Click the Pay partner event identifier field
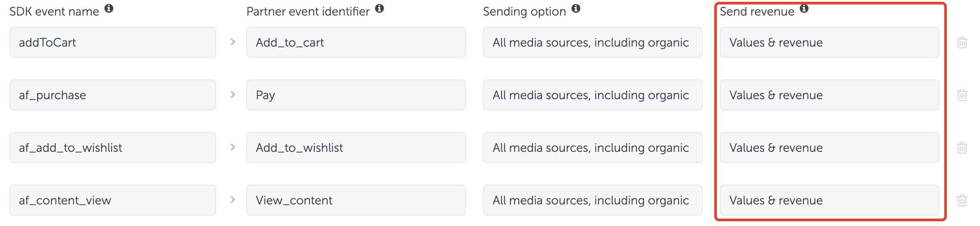Image resolution: width=980 pixels, height=226 pixels. click(356, 95)
